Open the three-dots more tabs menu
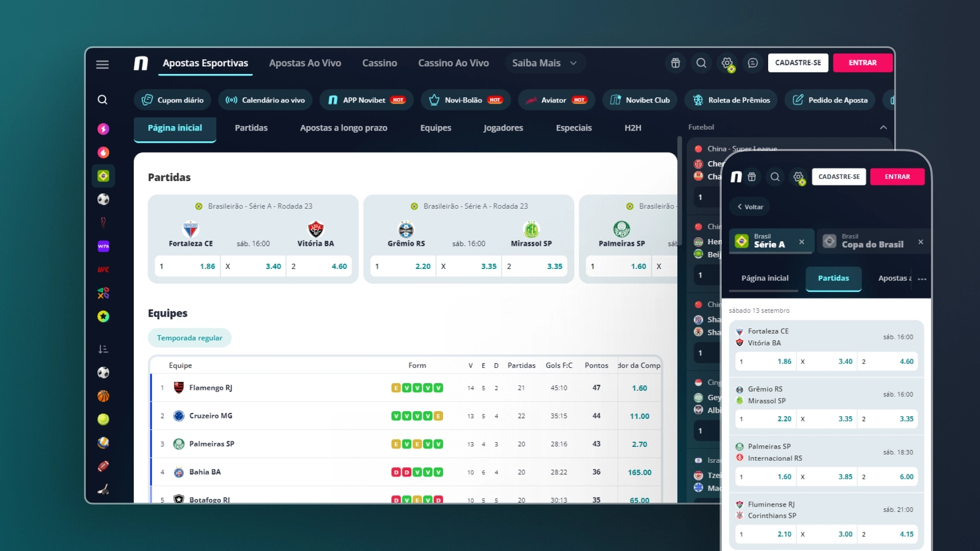Image resolution: width=980 pixels, height=551 pixels. 922,279
